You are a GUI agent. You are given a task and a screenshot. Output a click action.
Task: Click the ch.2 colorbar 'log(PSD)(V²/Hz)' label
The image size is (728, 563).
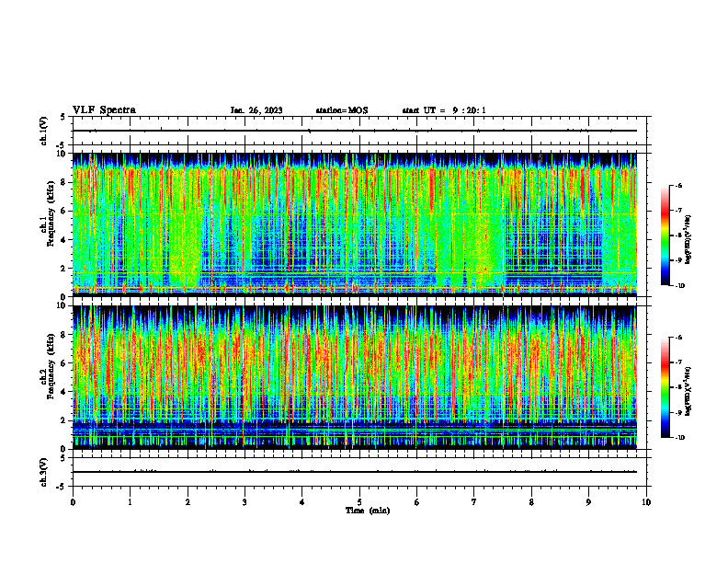point(688,391)
